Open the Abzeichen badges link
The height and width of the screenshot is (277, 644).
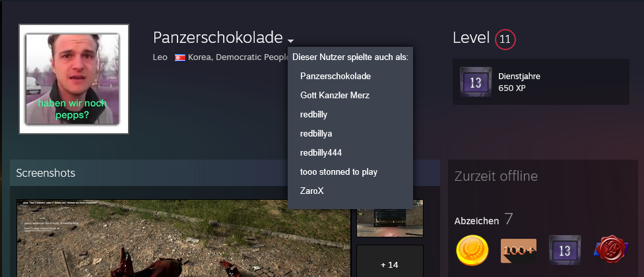(476, 221)
